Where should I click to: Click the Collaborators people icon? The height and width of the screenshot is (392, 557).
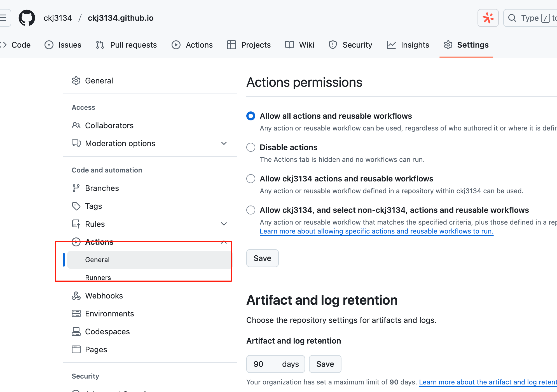tap(76, 125)
